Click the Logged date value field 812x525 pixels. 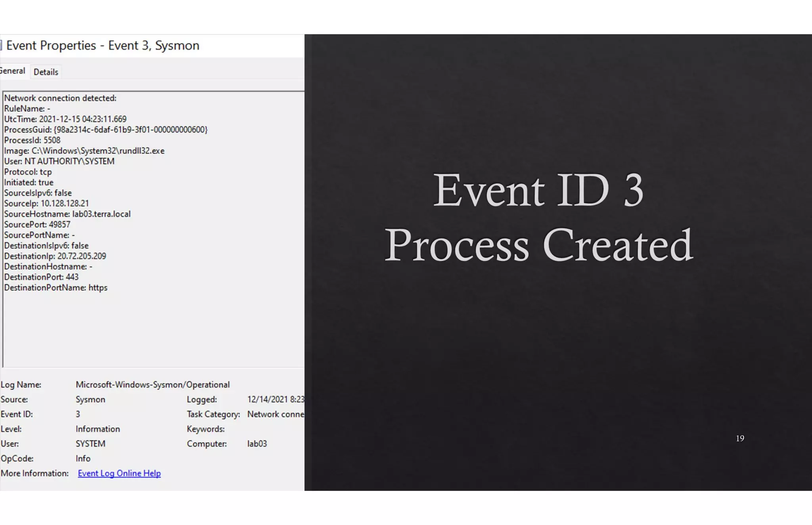275,399
